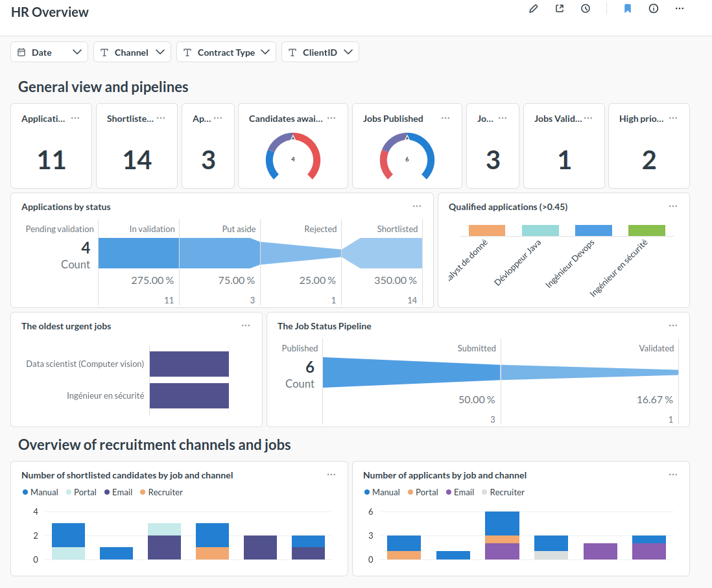The width and height of the screenshot is (712, 588).
Task: Show dashboard info icon
Action: 654,9
